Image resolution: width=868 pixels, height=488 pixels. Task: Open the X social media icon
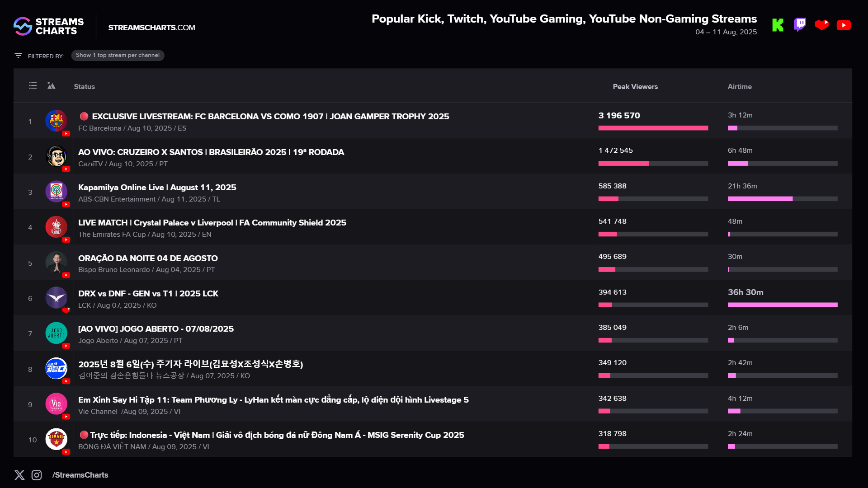pyautogui.click(x=19, y=475)
